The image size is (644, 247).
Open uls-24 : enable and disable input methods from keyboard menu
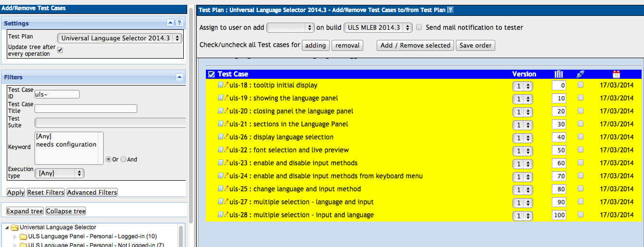326,176
